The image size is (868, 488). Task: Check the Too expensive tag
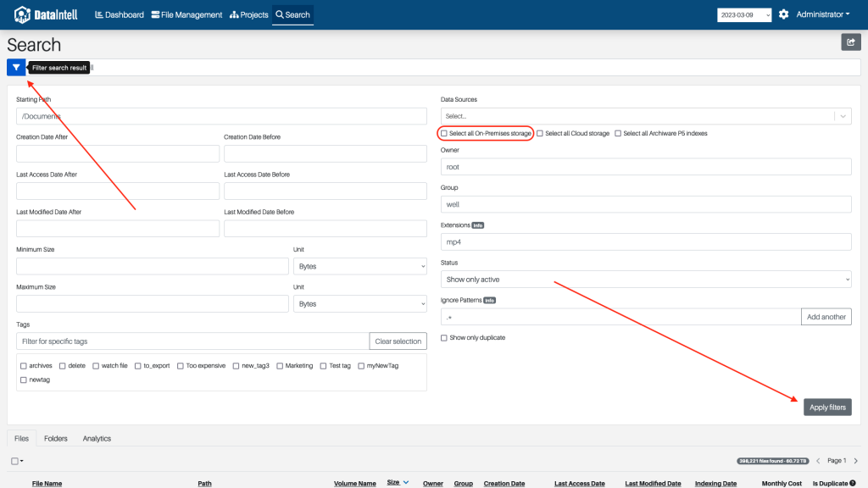click(x=180, y=366)
